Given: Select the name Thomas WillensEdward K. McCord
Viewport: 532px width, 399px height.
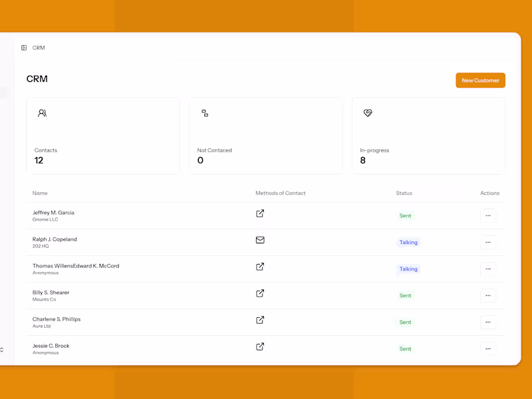Looking at the screenshot, I should [x=76, y=266].
